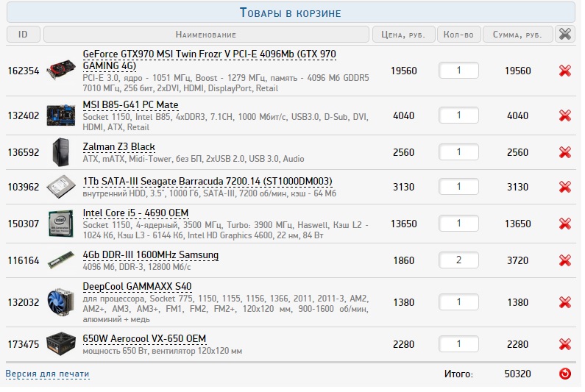The height and width of the screenshot is (392, 585).
Task: Click the Intel Core i5 processor thumbnail
Action: pos(61,224)
